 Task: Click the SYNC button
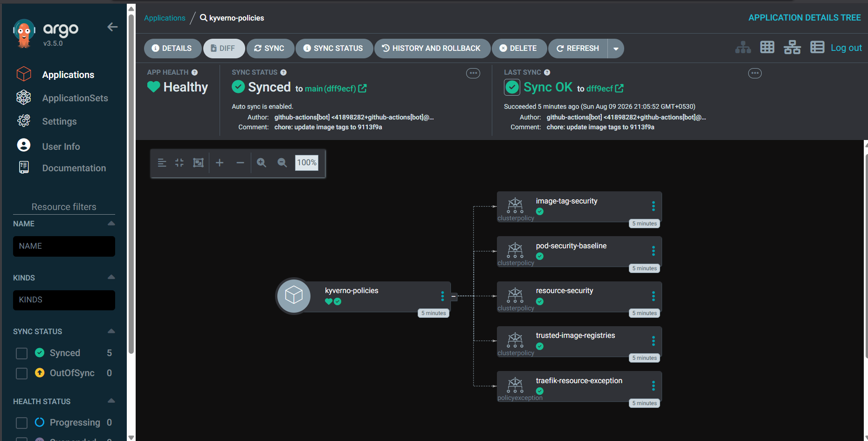[x=270, y=49]
